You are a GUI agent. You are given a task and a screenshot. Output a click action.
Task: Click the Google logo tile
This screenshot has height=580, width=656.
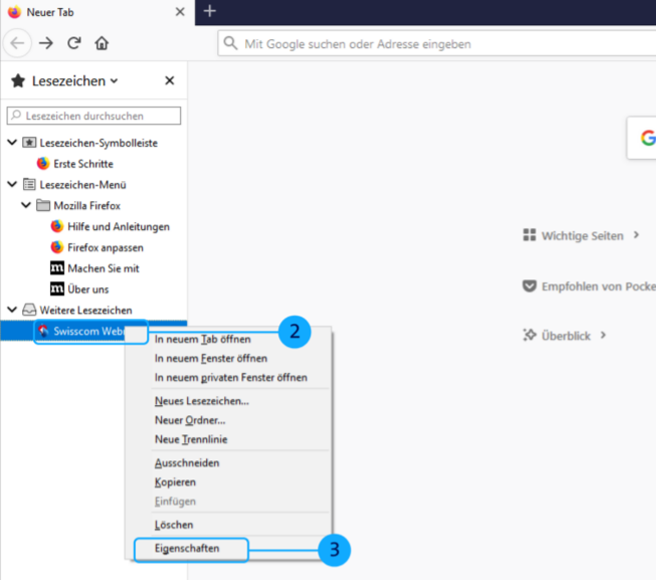[645, 138]
